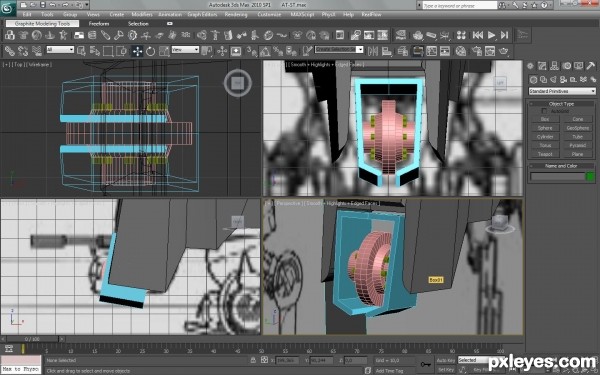Open the Modify panel tab
Image resolution: width=600 pixels, height=375 pixels.
point(542,66)
